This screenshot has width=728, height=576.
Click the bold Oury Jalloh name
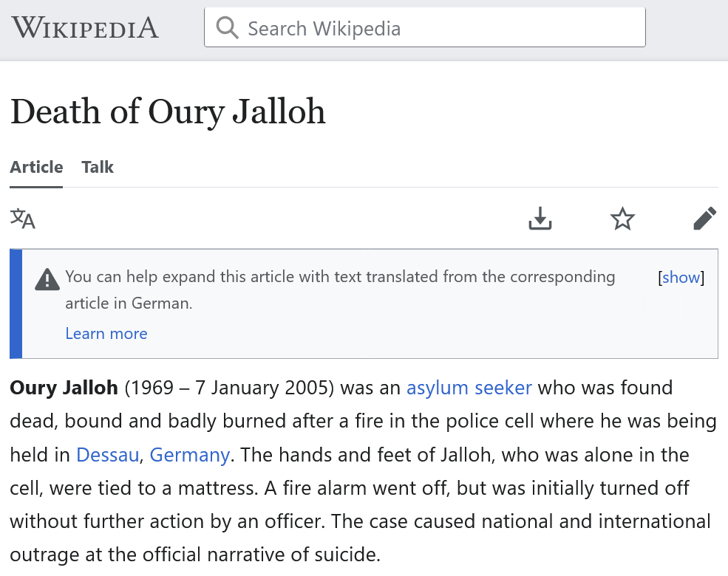click(x=64, y=388)
